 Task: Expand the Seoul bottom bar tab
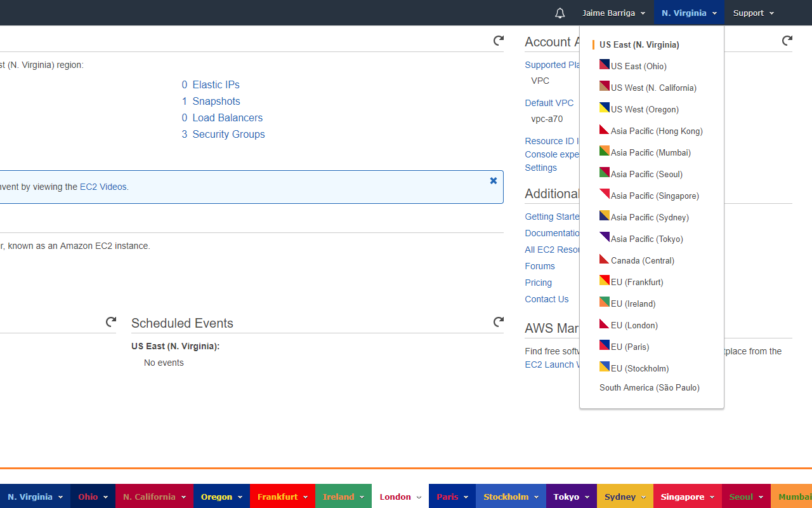pos(746,497)
